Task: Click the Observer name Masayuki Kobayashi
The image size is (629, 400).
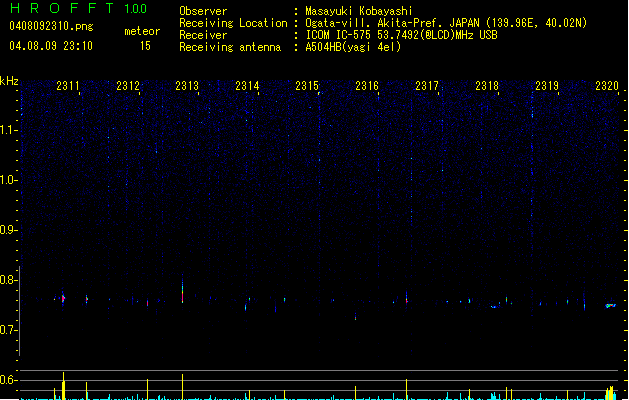Action: pos(359,11)
